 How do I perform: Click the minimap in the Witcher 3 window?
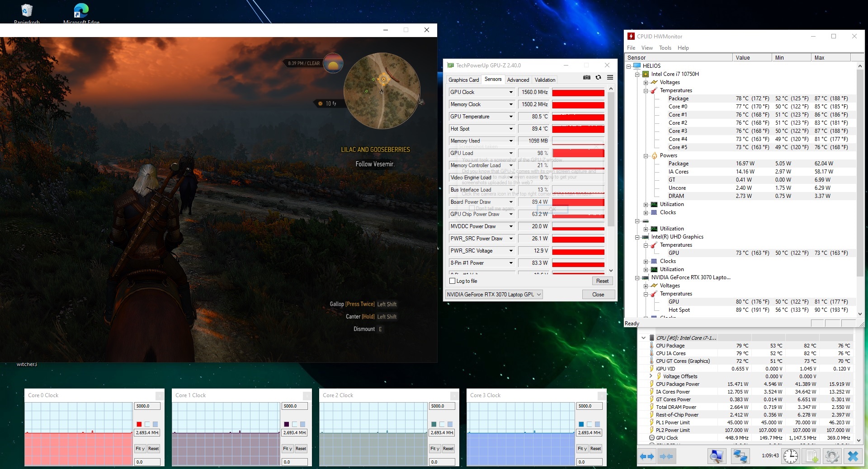coord(382,90)
